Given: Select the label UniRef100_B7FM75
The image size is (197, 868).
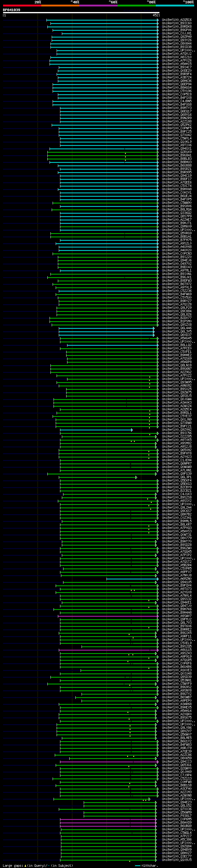Looking at the screenshot, I should pos(177,240).
